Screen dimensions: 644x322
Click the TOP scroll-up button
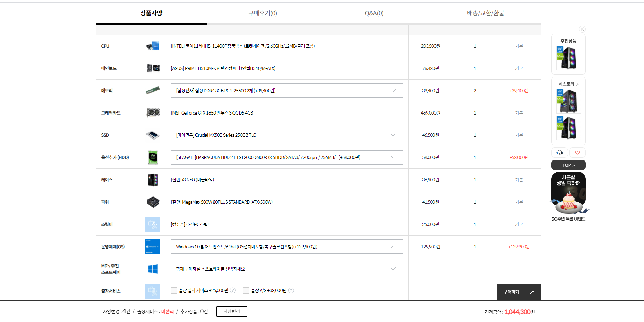point(569,165)
